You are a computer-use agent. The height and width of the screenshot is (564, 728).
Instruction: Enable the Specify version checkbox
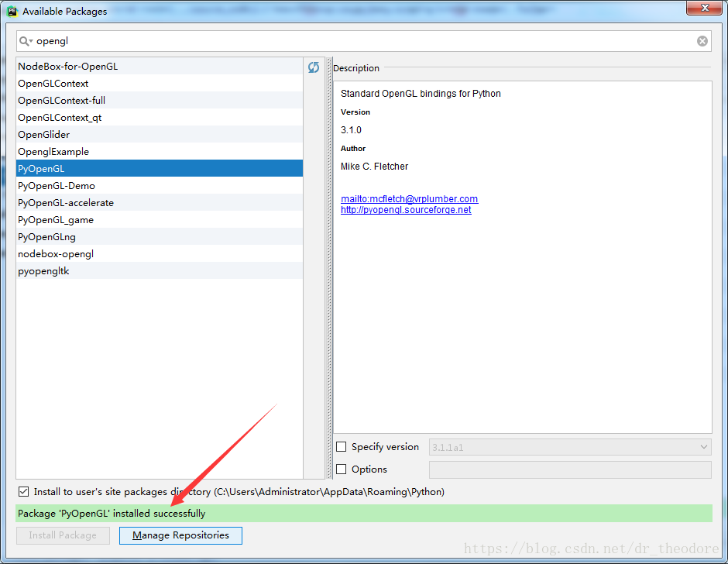(x=342, y=446)
